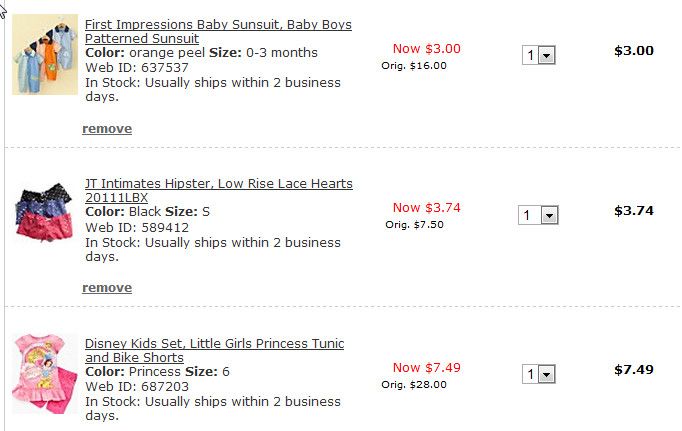
Task: Open the JT Intimates Hipster product image
Action: click(x=45, y=214)
